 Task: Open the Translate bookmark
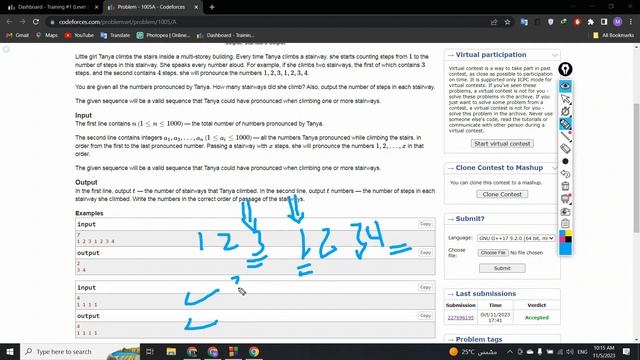point(115,36)
